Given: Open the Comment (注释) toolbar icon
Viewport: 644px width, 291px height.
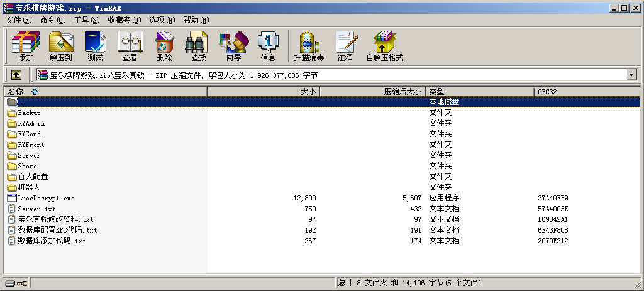Looking at the screenshot, I should coord(345,46).
